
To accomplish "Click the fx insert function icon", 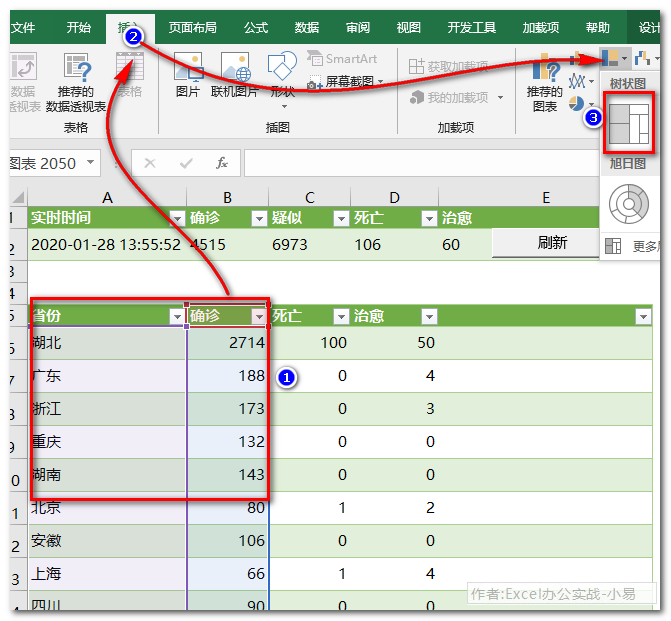I will coord(222,163).
